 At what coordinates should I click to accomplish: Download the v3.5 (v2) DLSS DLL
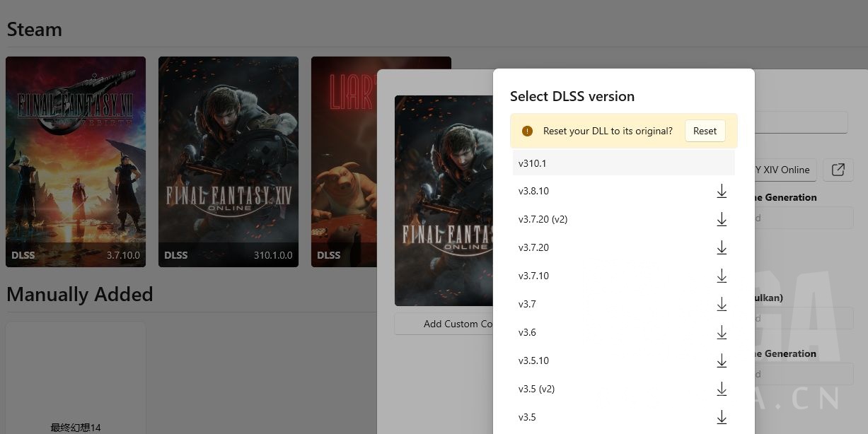(722, 389)
